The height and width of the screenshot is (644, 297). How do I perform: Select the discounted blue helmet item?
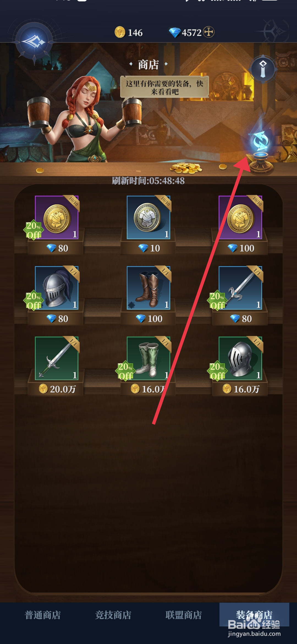click(x=57, y=288)
